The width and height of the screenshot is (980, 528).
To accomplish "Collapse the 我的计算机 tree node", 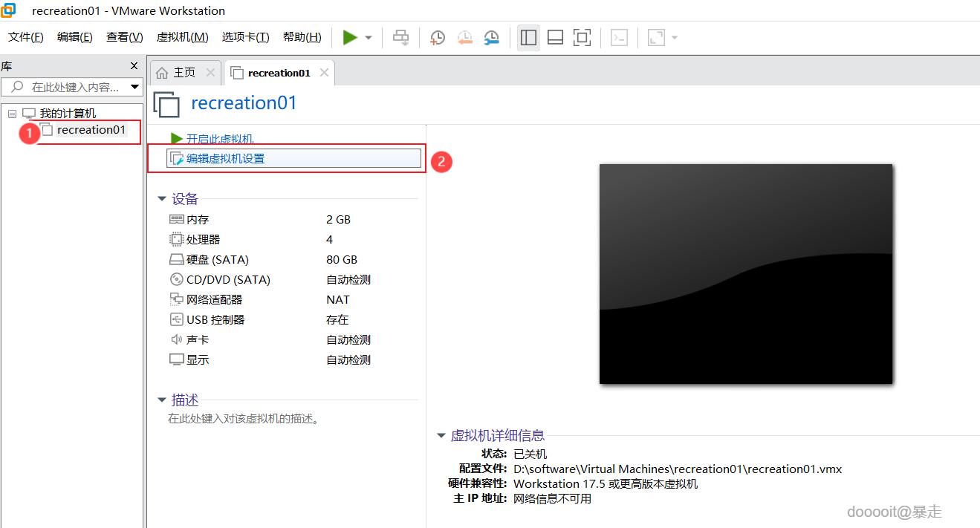I will [12, 114].
